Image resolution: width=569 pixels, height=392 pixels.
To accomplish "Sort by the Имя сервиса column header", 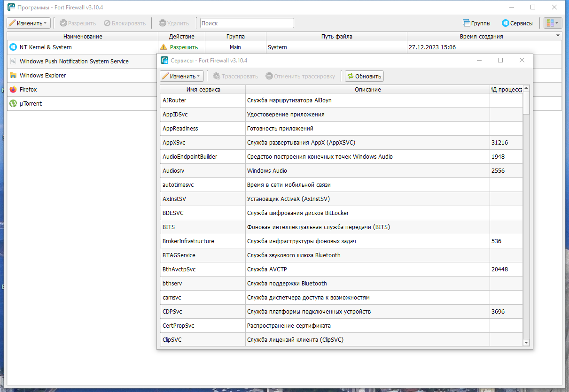I will point(203,89).
